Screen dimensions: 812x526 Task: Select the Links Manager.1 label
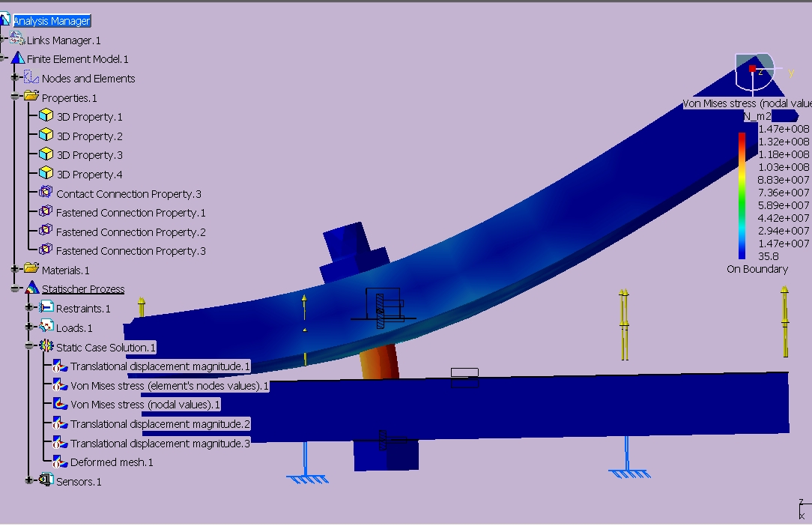tap(64, 40)
